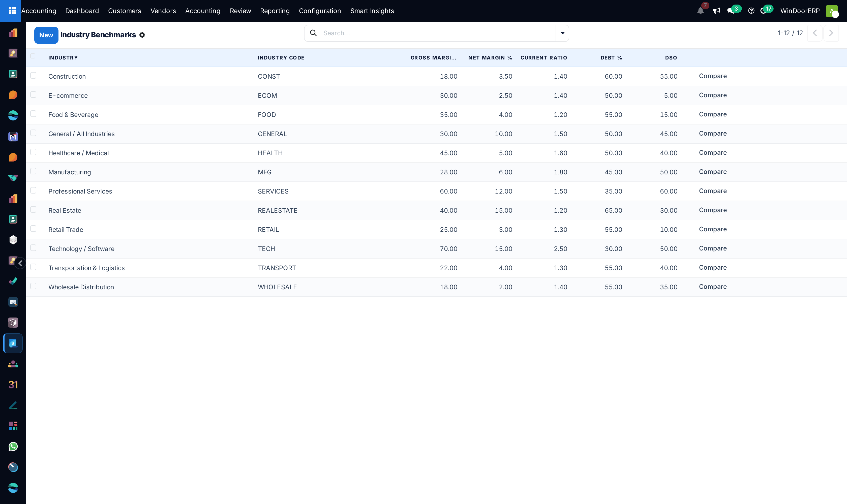Open the search options dropdown arrow
847x504 pixels.
point(562,33)
